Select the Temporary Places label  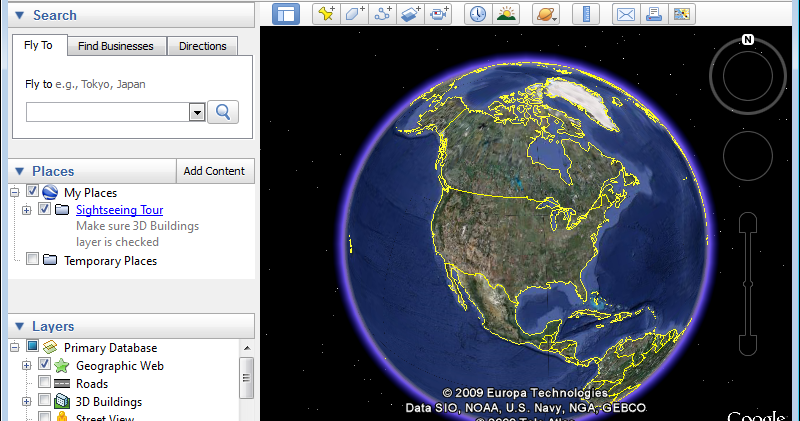coord(110,261)
